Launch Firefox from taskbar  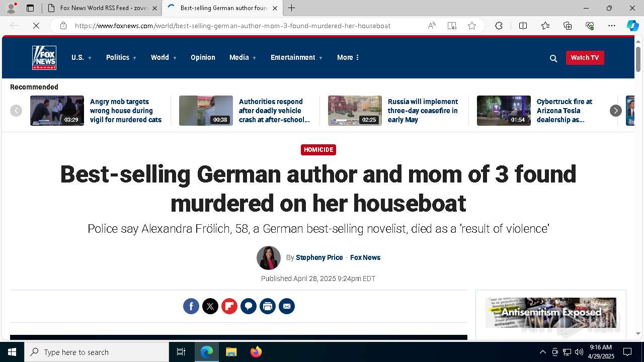[256, 352]
